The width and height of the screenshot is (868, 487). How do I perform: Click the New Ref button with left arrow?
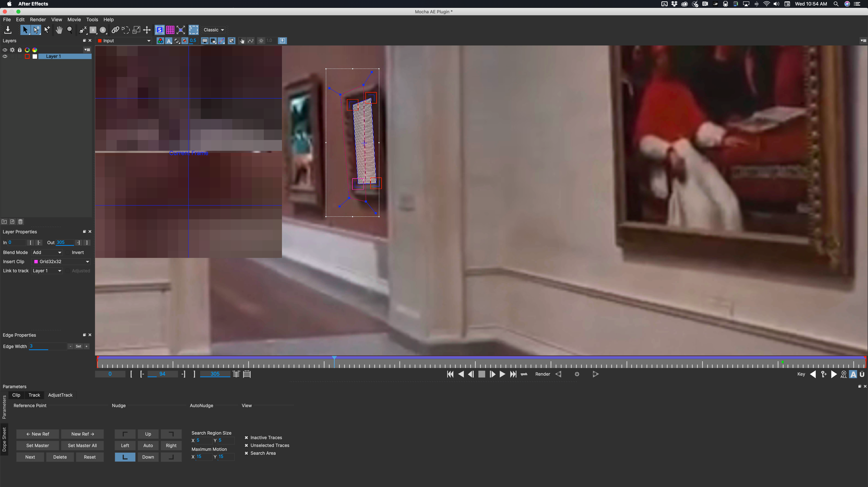[37, 434]
